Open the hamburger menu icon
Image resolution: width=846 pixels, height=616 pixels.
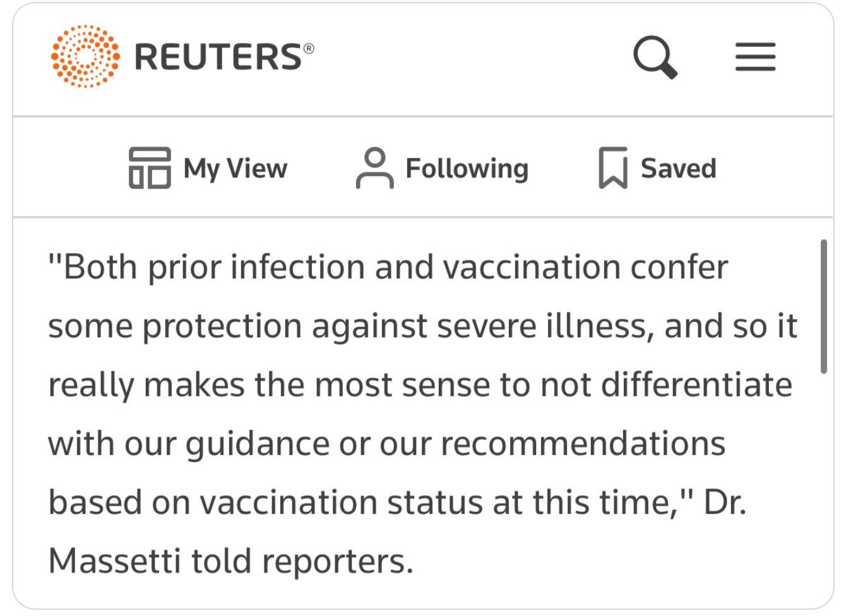click(755, 57)
